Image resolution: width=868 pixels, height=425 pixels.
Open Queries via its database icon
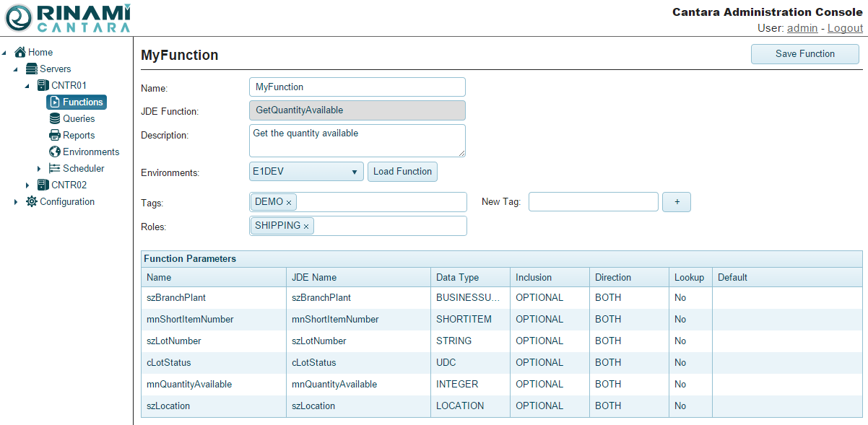pos(55,118)
